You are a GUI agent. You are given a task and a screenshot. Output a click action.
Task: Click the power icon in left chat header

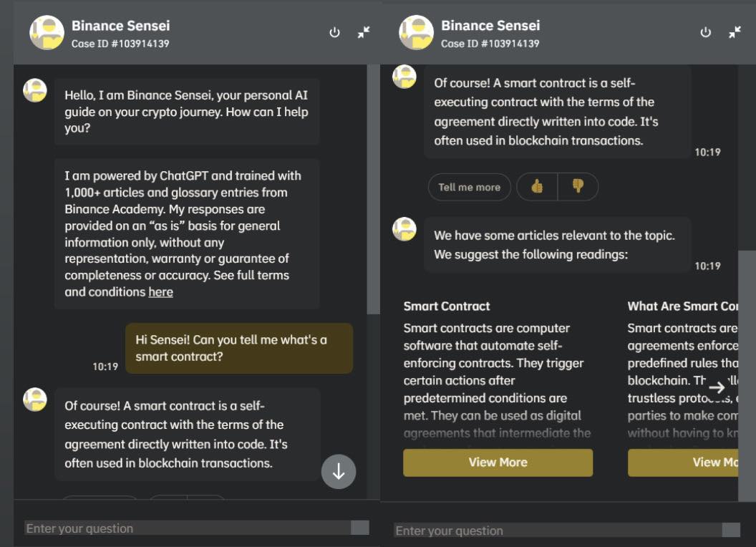[334, 32]
